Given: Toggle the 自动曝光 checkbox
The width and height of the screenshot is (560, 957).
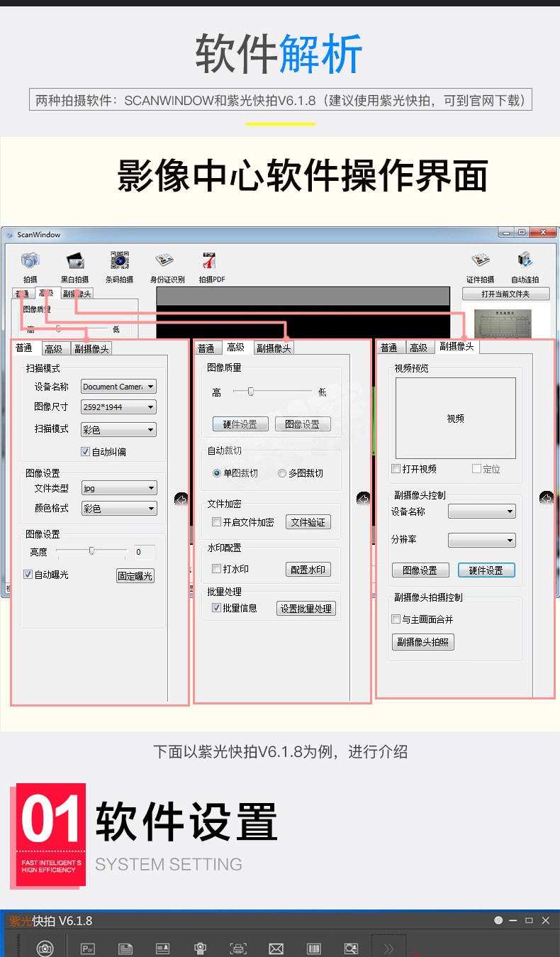Looking at the screenshot, I should (x=28, y=575).
